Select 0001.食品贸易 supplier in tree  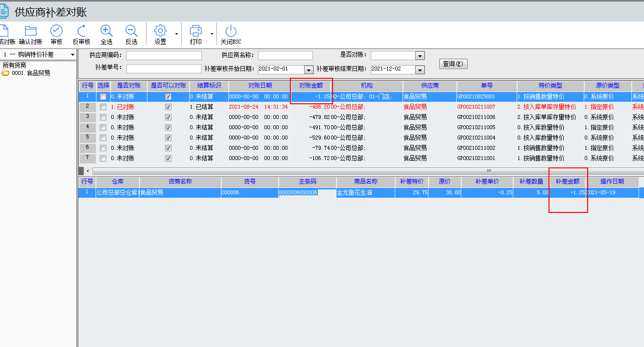pos(30,73)
